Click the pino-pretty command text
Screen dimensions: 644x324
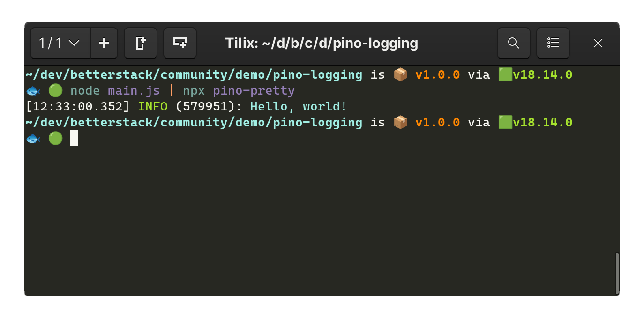click(254, 90)
